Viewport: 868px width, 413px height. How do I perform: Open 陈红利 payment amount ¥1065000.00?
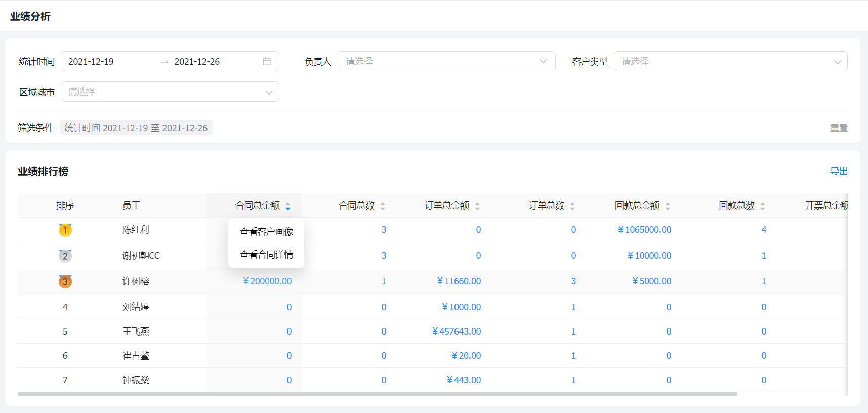[644, 230]
